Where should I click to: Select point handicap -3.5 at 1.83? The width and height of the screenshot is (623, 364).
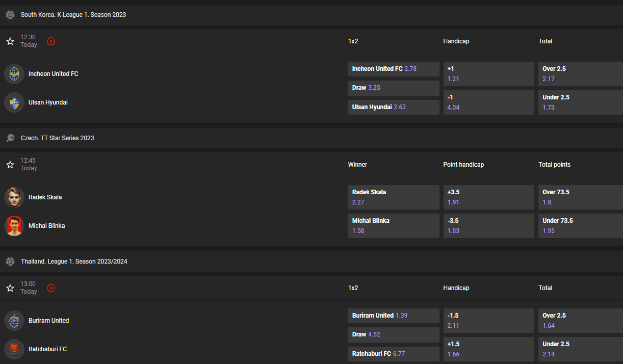pos(489,226)
